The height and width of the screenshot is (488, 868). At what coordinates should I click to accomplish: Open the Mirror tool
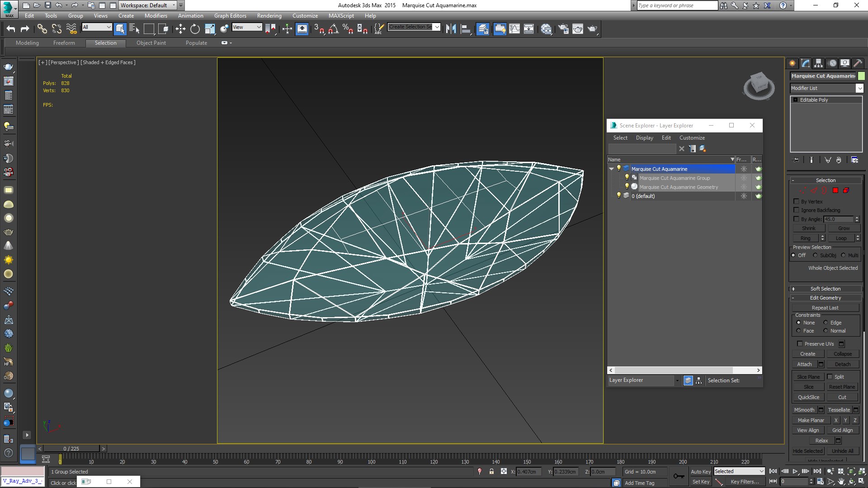click(x=451, y=29)
